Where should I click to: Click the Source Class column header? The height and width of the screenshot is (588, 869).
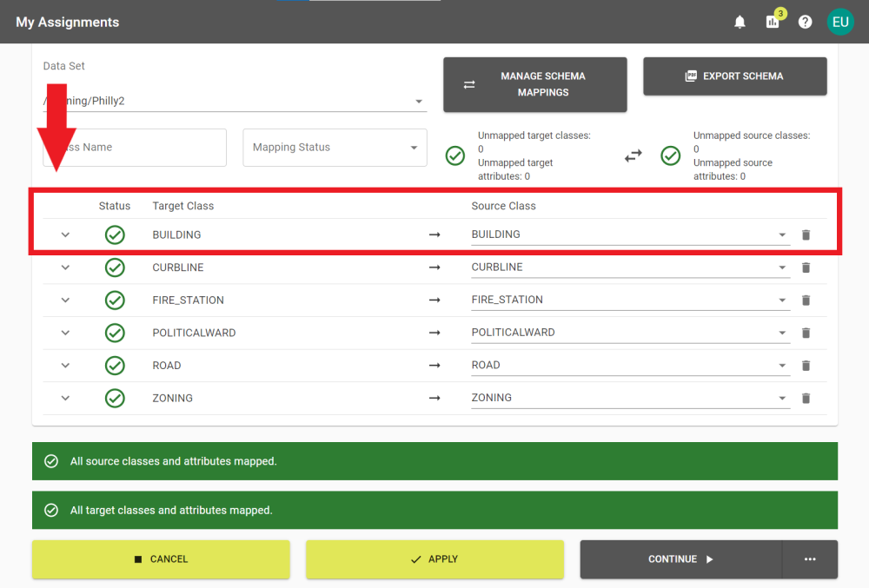point(503,206)
